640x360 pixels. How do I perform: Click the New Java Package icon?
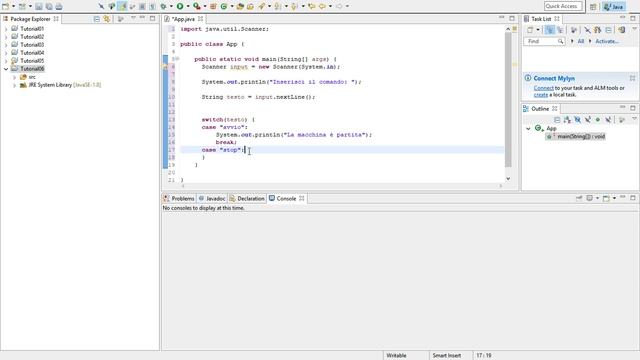pos(213,6)
